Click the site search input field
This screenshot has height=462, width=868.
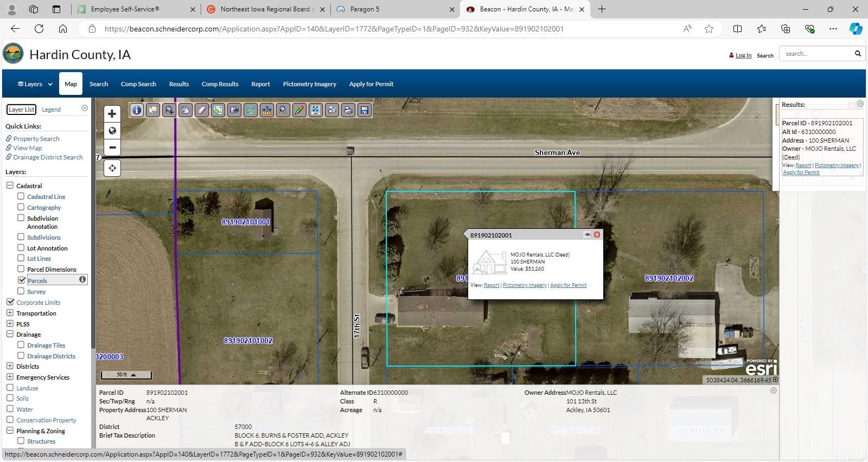click(816, 54)
